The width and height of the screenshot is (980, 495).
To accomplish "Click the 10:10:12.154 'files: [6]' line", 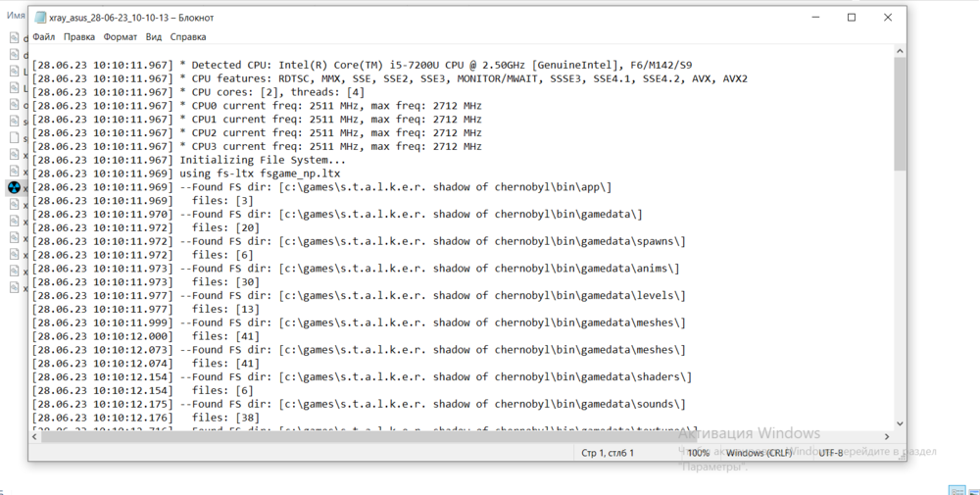I will pos(142,391).
